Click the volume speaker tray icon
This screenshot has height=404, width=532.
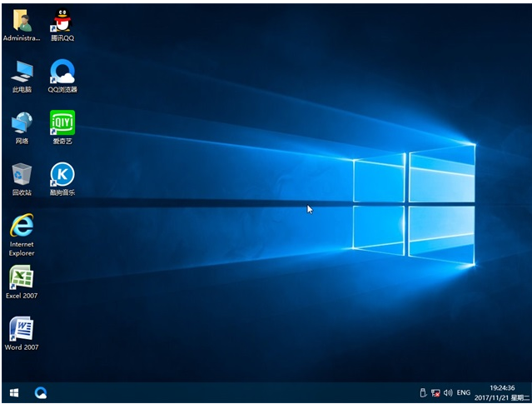[448, 392]
